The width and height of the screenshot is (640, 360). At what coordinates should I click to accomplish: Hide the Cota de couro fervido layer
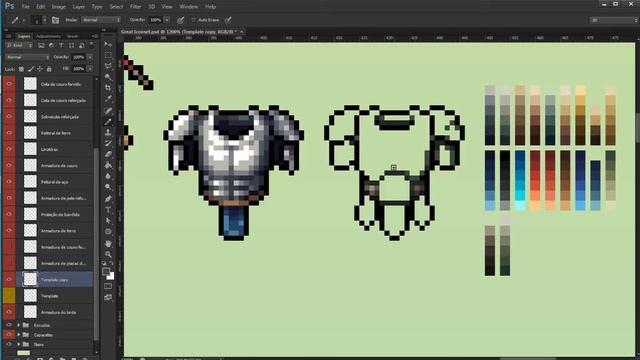point(9,84)
